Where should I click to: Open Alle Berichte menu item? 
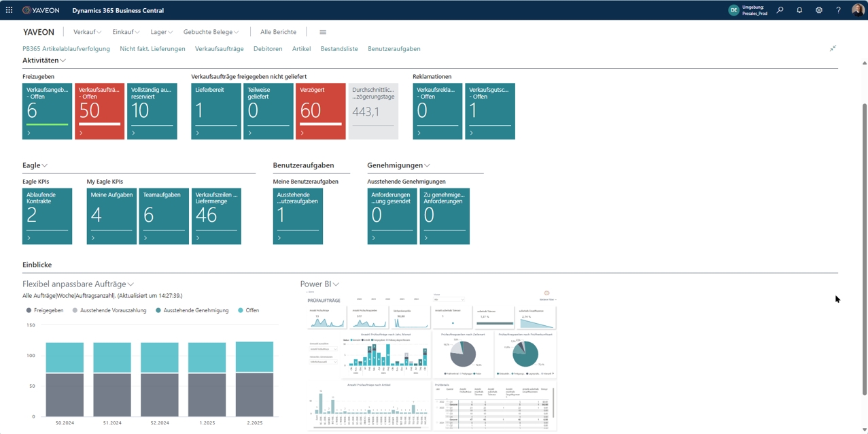pyautogui.click(x=278, y=32)
